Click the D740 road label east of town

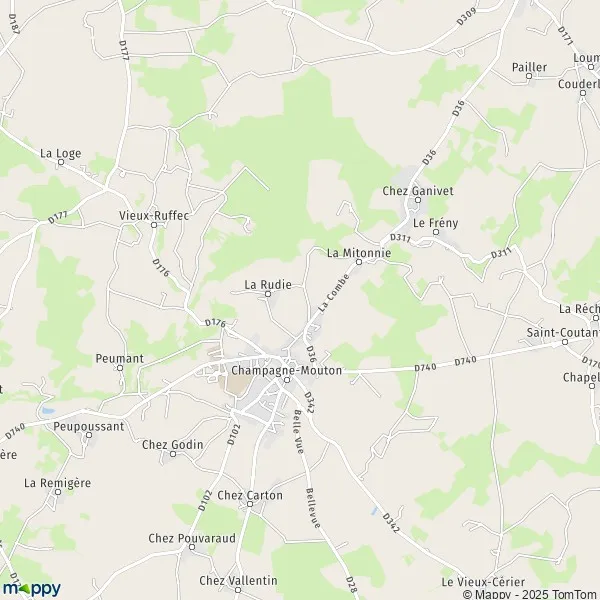click(425, 367)
